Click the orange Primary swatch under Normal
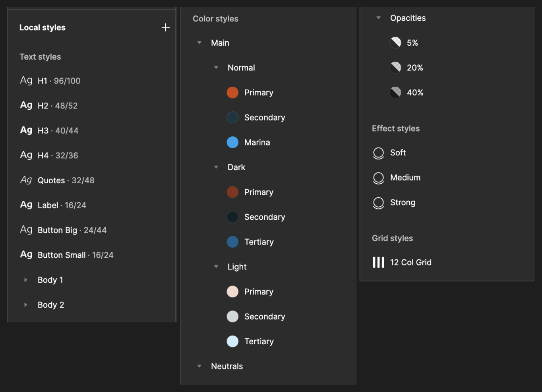Screen dimensions: 542x392 pyautogui.click(x=232, y=93)
